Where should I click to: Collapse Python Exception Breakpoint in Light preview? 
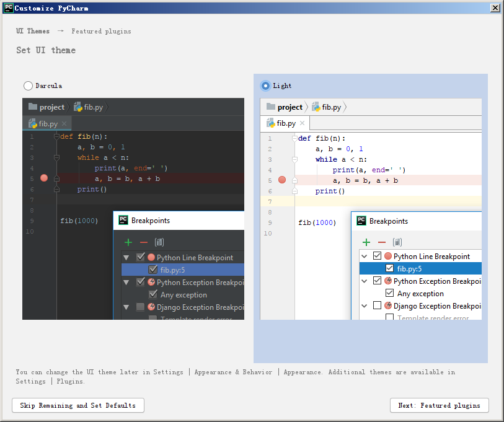pos(364,281)
